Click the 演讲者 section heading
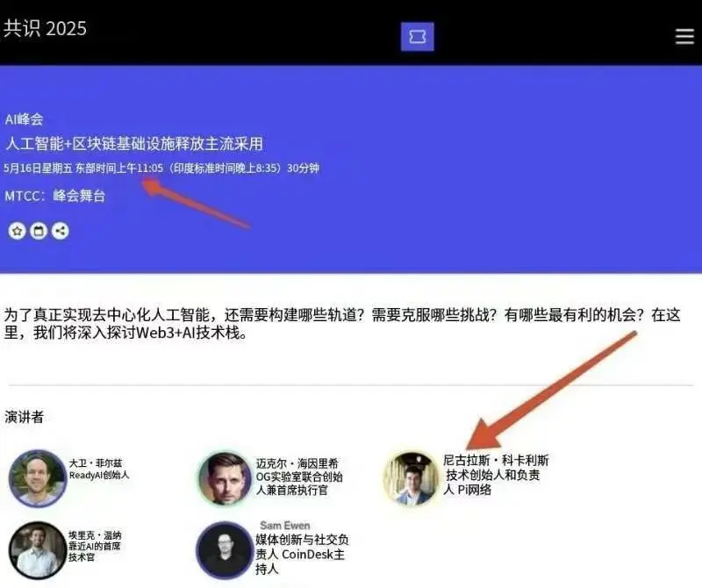Image resolution: width=702 pixels, height=588 pixels. (x=25, y=417)
